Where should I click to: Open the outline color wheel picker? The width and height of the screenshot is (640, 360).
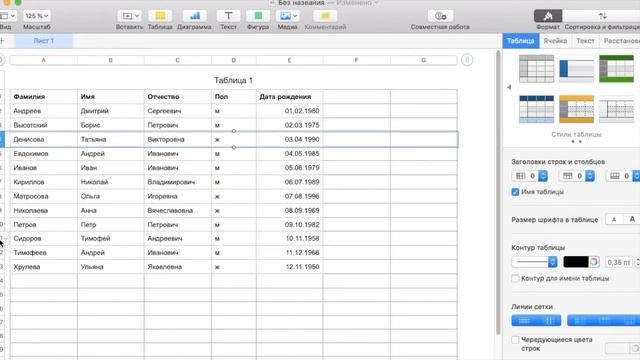click(594, 262)
